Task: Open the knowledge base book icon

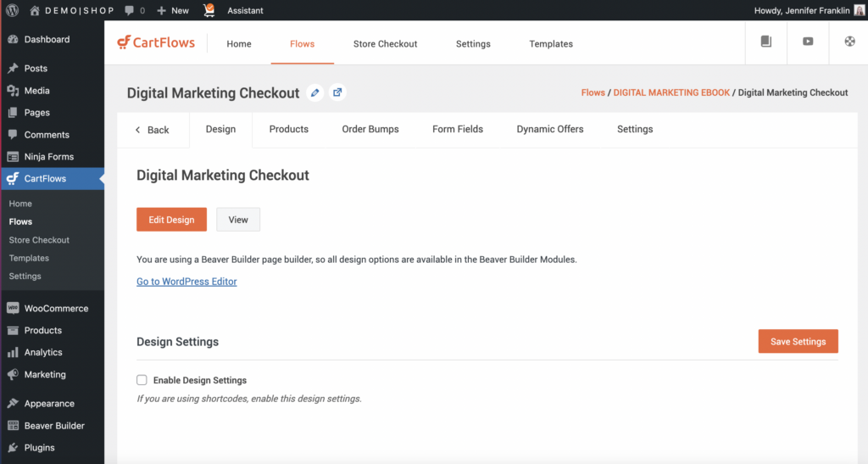Action: [766, 42]
